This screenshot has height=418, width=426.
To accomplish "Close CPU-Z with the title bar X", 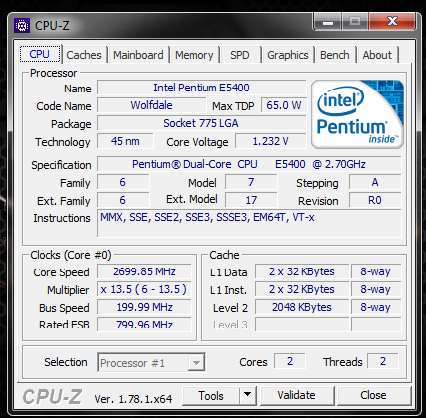I will [392, 22].
